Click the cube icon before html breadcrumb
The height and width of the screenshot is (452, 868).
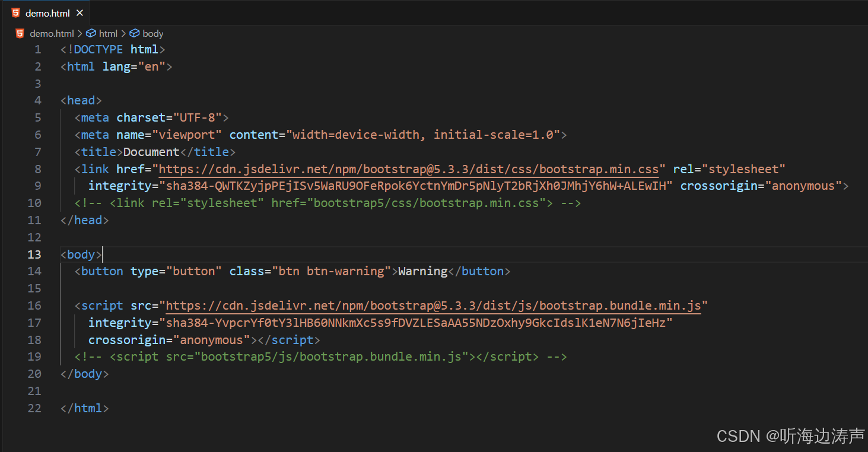(91, 34)
